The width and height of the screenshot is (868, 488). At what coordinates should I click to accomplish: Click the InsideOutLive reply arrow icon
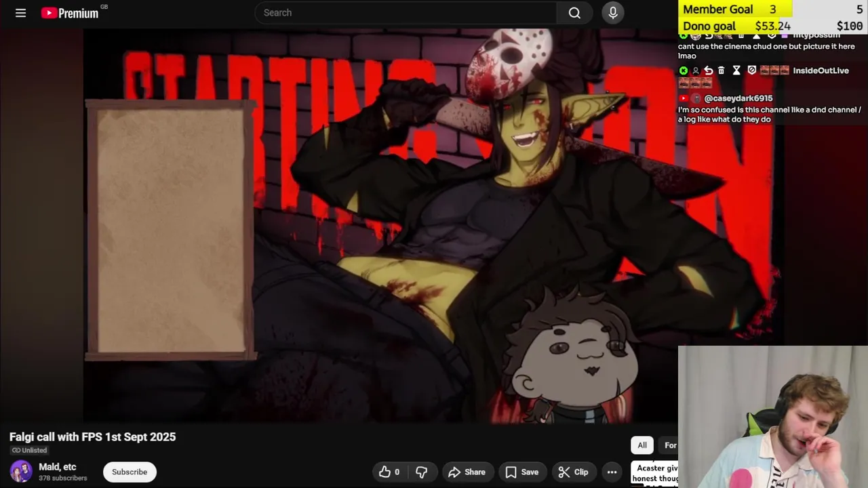click(x=708, y=70)
